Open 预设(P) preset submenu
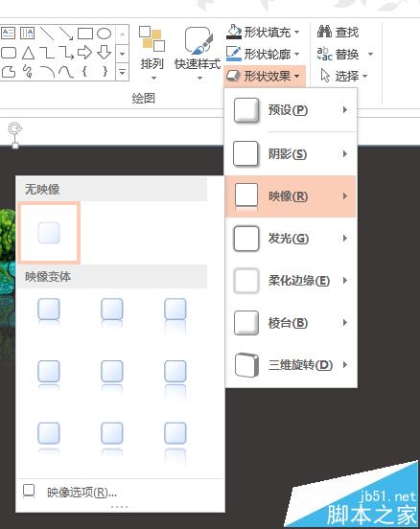420x529 pixels. (x=291, y=110)
